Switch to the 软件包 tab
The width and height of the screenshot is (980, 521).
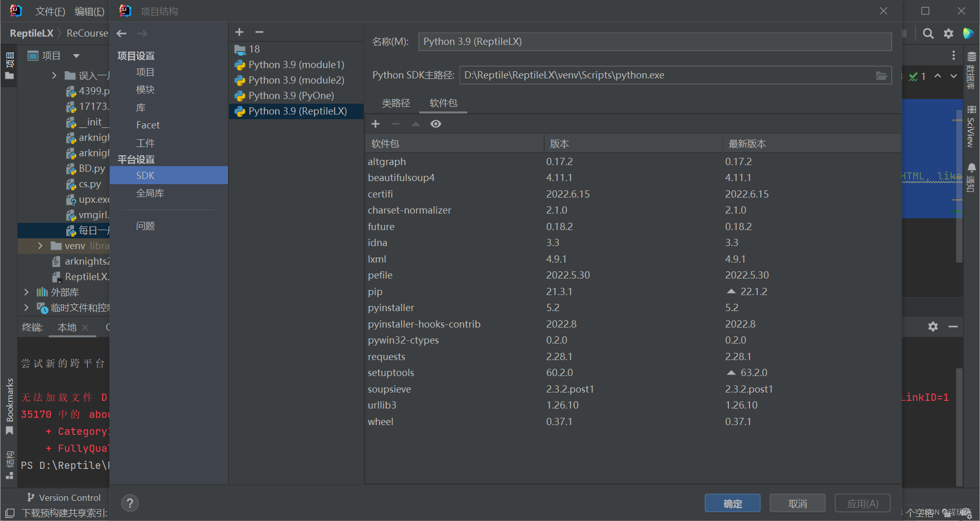tap(443, 103)
